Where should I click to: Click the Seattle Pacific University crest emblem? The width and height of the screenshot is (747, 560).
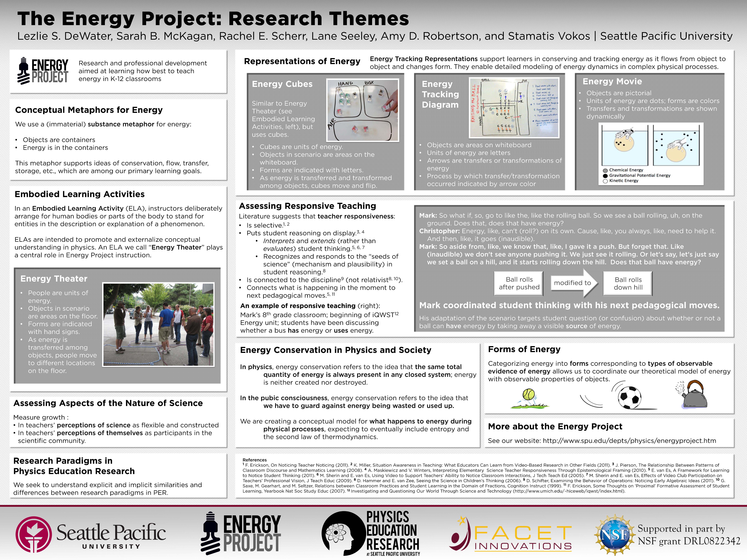point(34,534)
